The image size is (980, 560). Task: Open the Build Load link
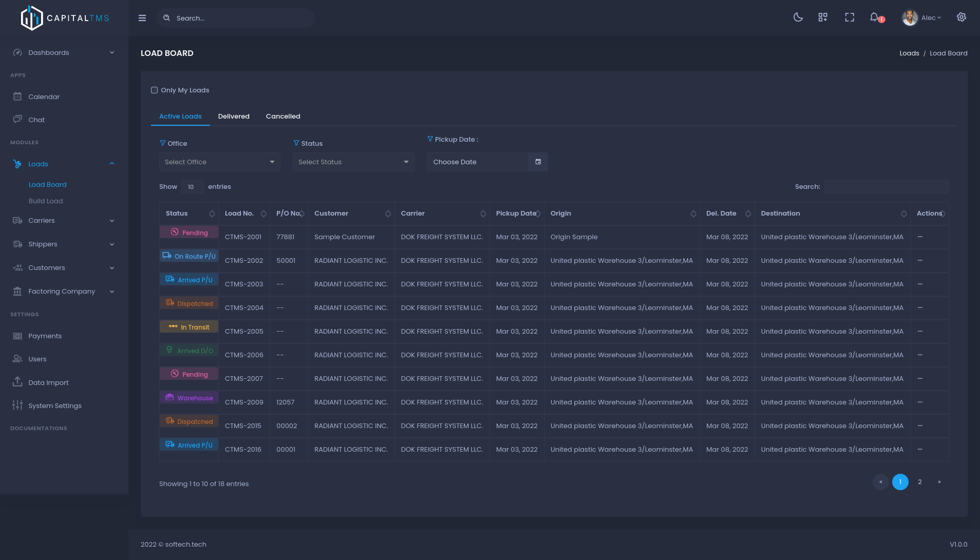pyautogui.click(x=46, y=201)
